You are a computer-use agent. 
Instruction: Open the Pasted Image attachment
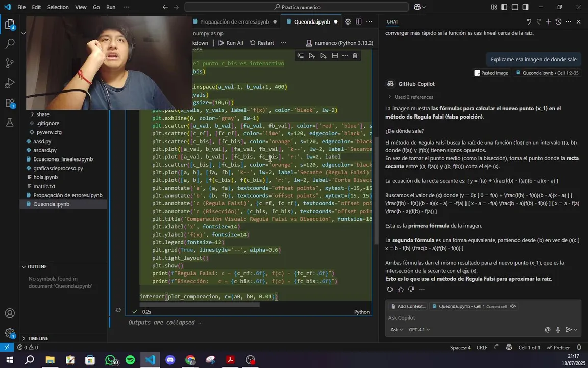[491, 73]
